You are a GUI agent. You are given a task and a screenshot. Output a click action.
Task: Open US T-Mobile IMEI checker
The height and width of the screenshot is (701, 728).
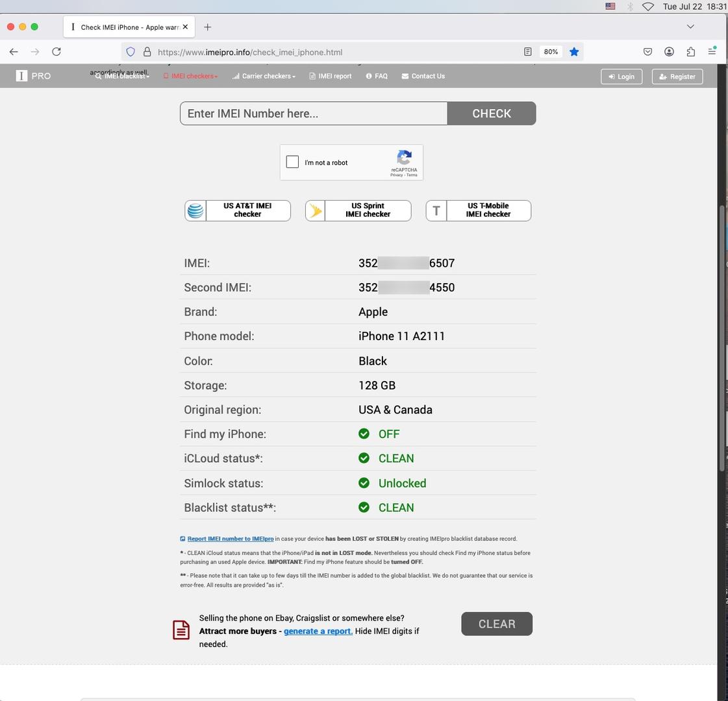(x=478, y=211)
